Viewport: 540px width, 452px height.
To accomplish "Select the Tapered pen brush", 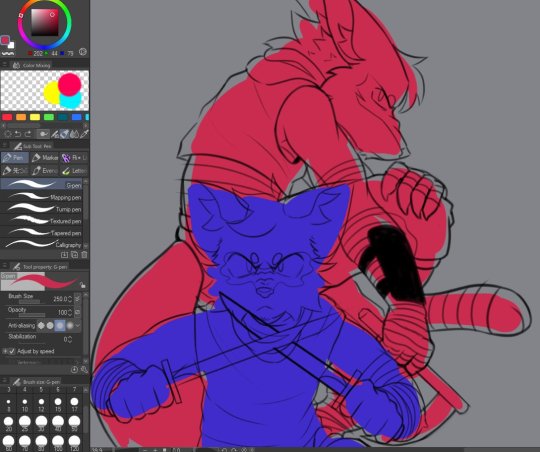I will [x=41, y=233].
